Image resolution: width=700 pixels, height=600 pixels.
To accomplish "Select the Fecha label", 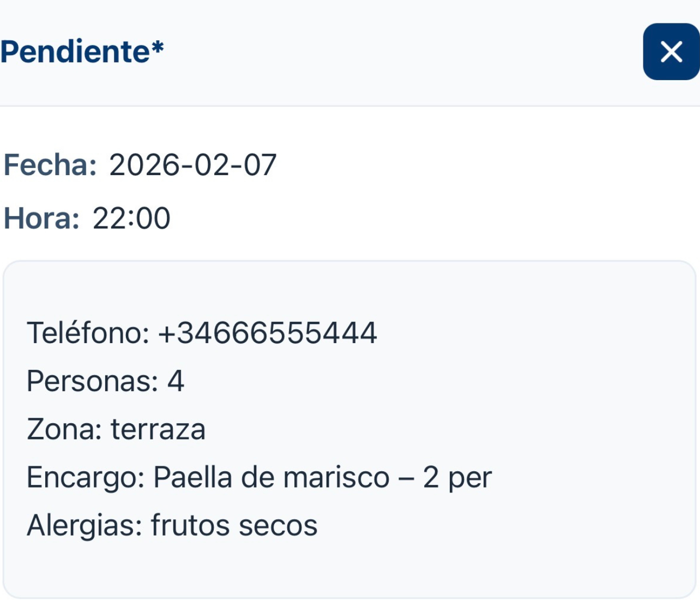I will click(50, 165).
